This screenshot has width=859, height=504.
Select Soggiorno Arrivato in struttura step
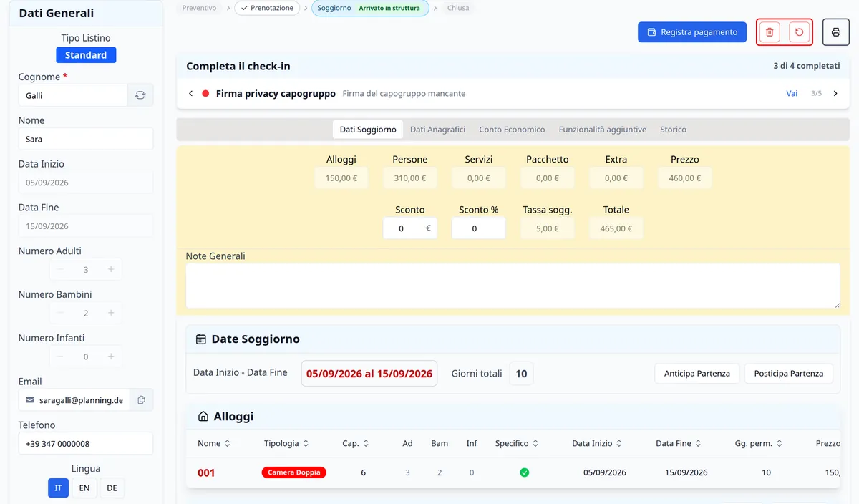(x=370, y=8)
